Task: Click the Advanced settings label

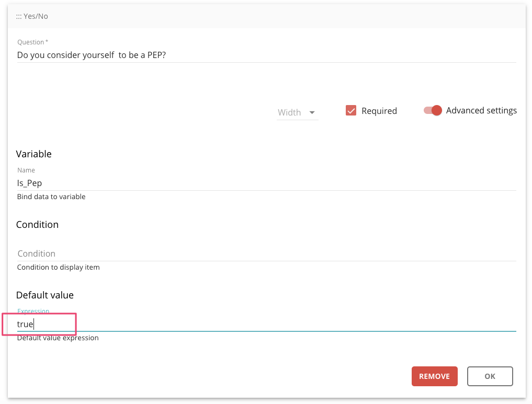Action: (481, 111)
